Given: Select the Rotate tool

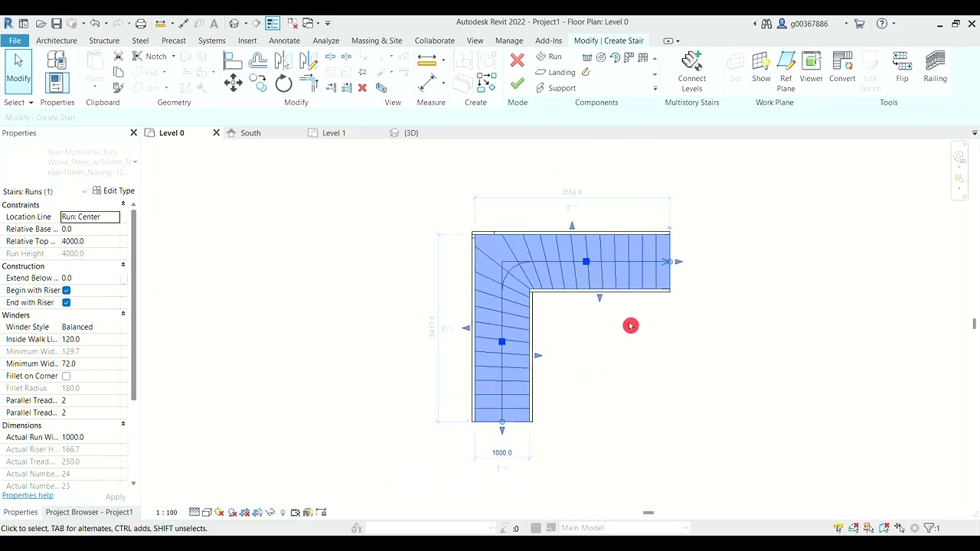Looking at the screenshot, I should coord(283,84).
